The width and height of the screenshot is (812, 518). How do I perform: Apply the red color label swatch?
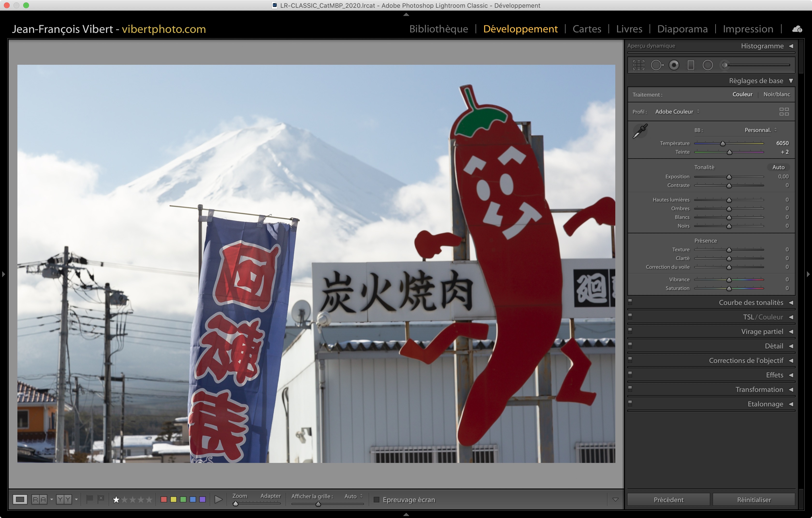click(164, 499)
